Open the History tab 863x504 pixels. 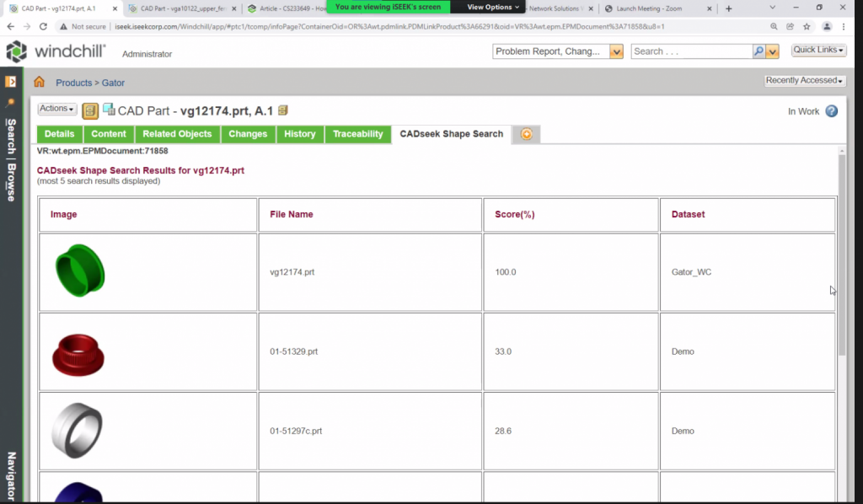click(299, 134)
